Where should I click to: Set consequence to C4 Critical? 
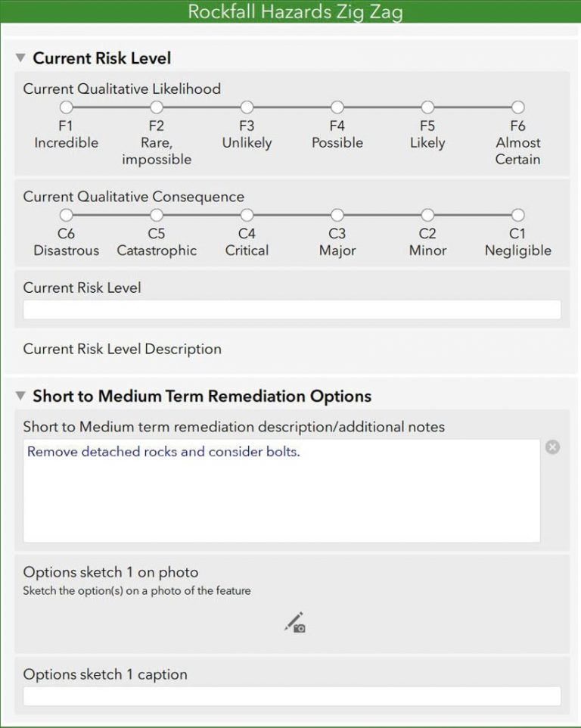point(247,216)
